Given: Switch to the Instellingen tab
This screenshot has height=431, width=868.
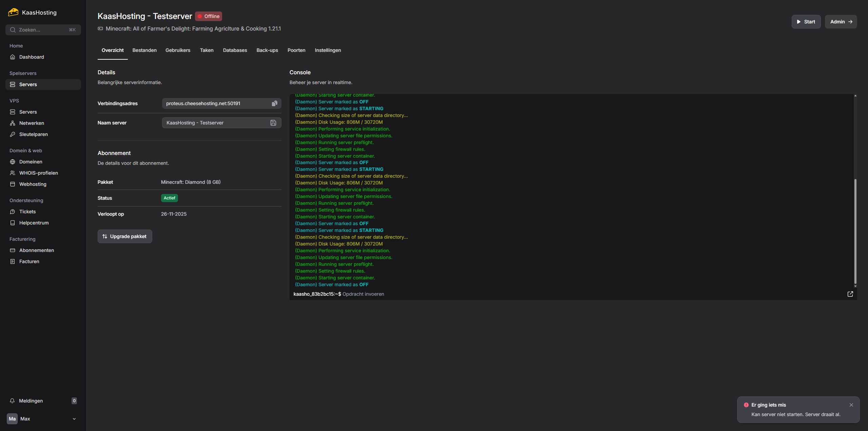Looking at the screenshot, I should click(x=328, y=50).
